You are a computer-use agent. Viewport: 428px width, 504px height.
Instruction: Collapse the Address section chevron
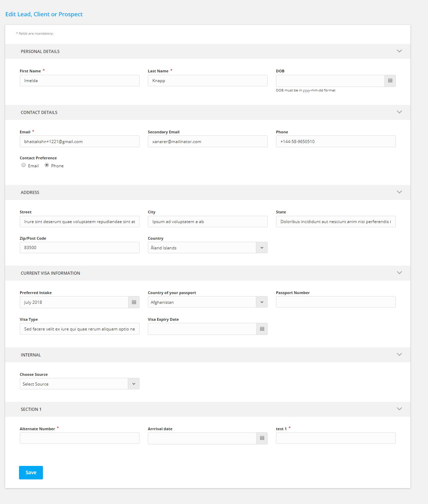click(x=399, y=192)
